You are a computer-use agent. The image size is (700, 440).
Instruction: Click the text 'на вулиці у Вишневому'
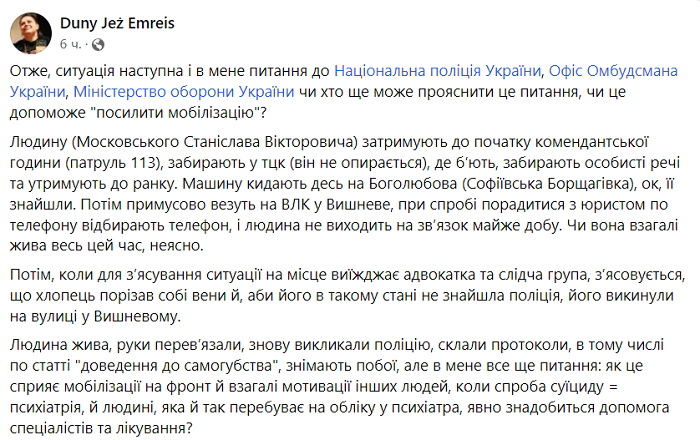tap(95, 316)
